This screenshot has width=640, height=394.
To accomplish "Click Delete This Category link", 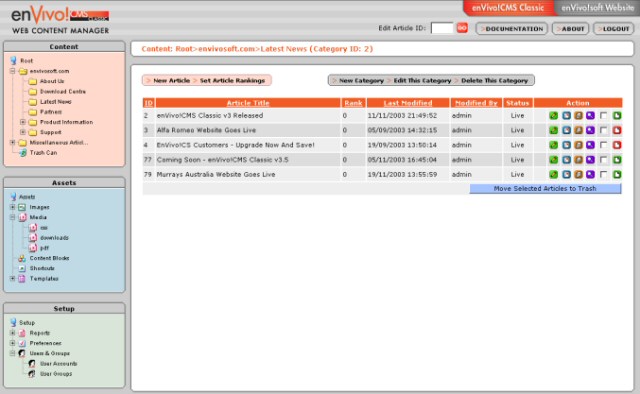I will [x=494, y=80].
